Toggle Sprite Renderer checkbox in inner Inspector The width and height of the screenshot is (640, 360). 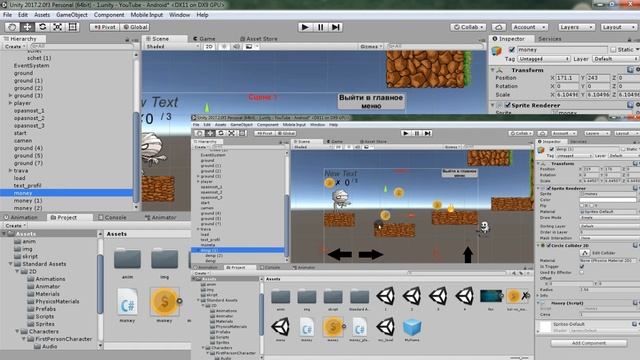pos(549,188)
